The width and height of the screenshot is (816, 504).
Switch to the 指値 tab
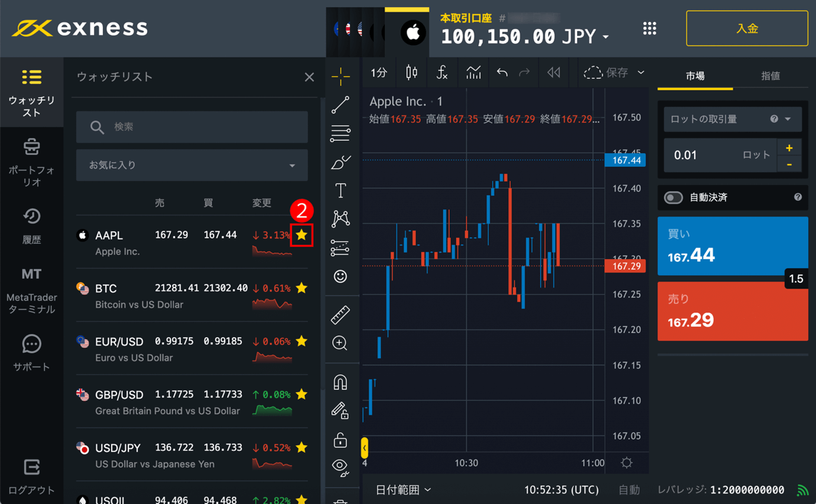pos(770,76)
